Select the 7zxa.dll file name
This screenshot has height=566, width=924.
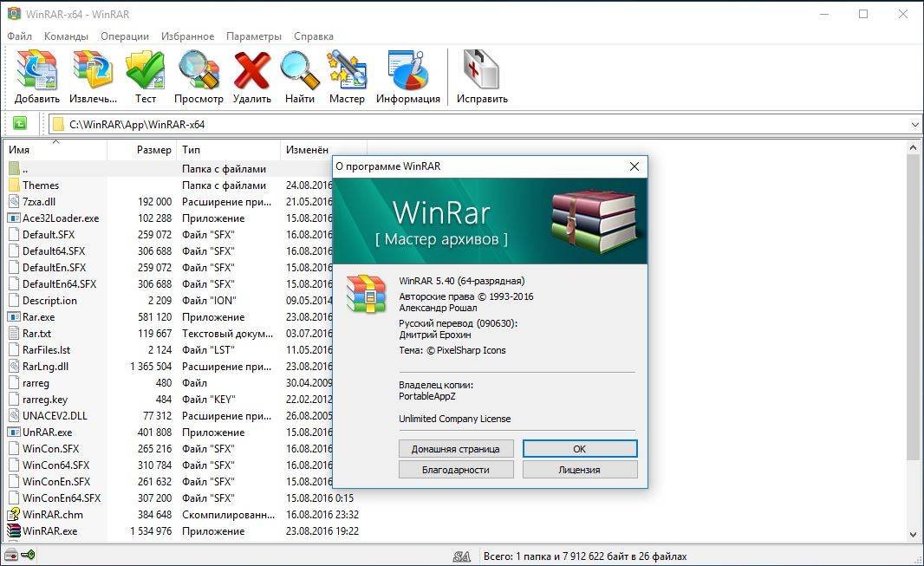coord(39,201)
